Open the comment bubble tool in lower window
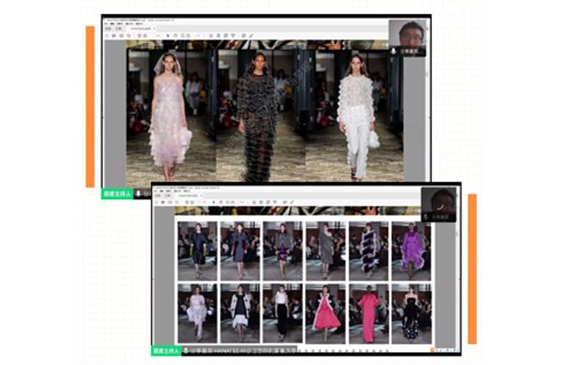588x365 pixels. pyautogui.click(x=285, y=202)
